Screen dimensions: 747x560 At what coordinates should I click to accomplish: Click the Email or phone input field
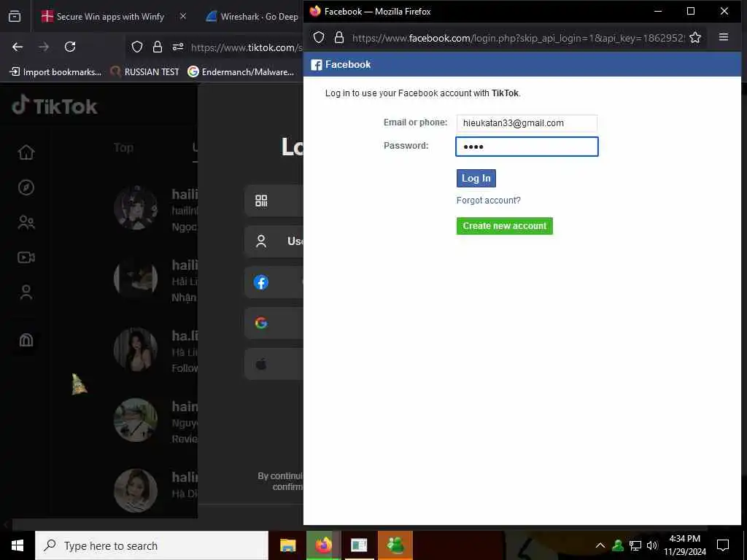tap(527, 122)
